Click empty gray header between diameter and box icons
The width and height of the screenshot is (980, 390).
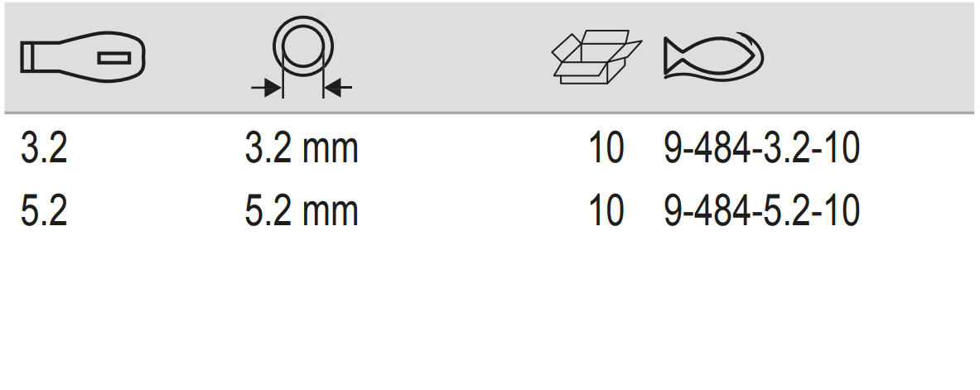(x=447, y=58)
